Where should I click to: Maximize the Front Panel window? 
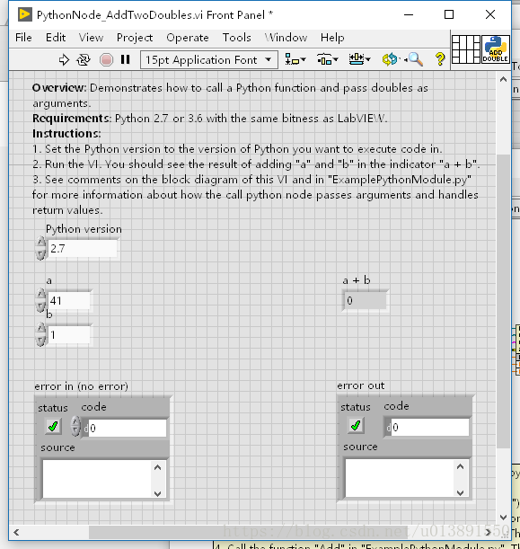[x=449, y=15]
